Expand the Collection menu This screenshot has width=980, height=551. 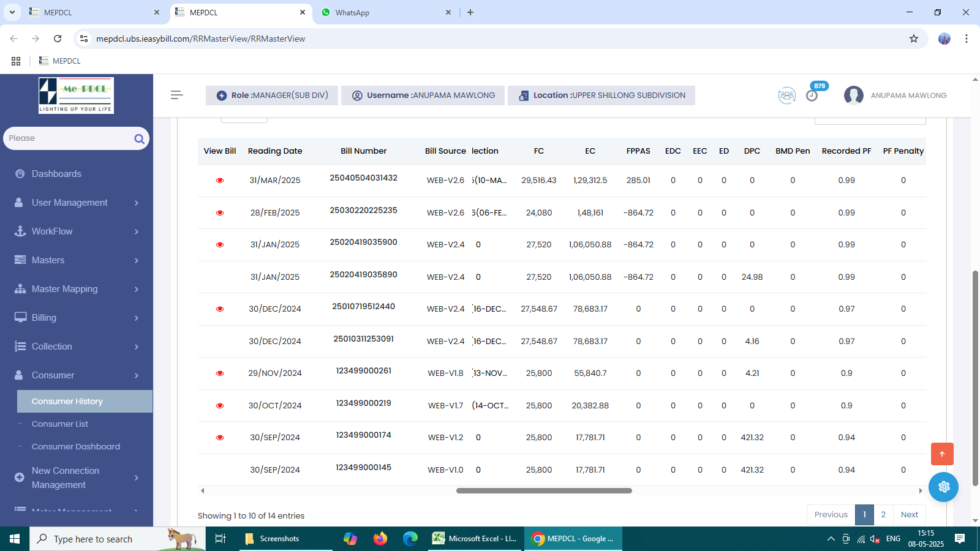click(x=77, y=347)
